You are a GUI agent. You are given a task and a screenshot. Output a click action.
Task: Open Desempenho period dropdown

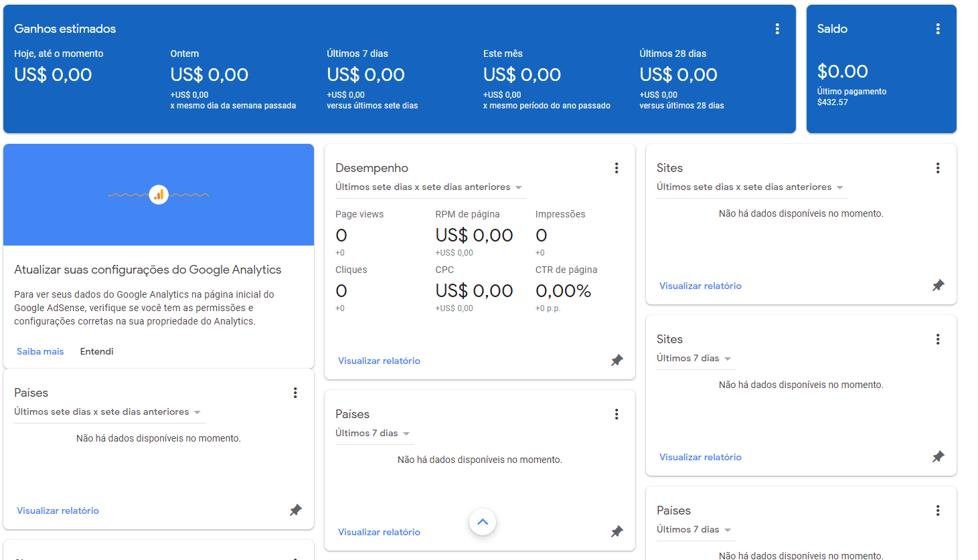[430, 187]
